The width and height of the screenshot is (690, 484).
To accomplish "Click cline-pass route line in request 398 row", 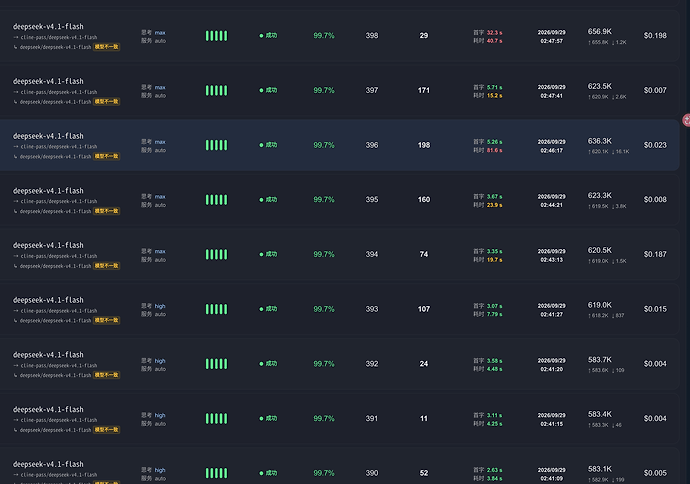I will pyautogui.click(x=55, y=37).
